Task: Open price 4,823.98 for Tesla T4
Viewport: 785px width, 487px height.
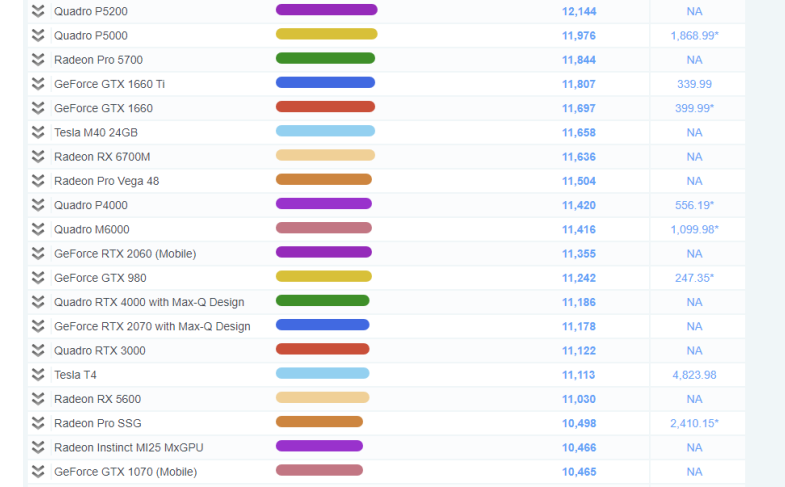Action: (x=694, y=375)
